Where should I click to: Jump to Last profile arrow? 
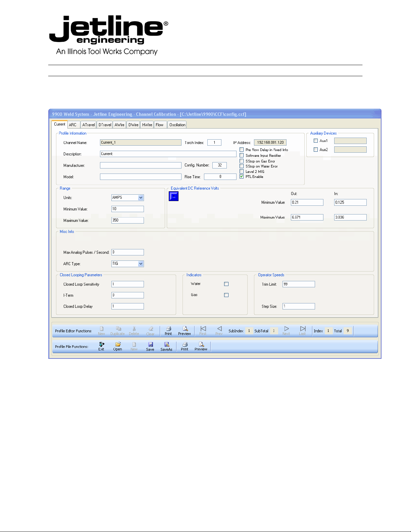point(303,329)
